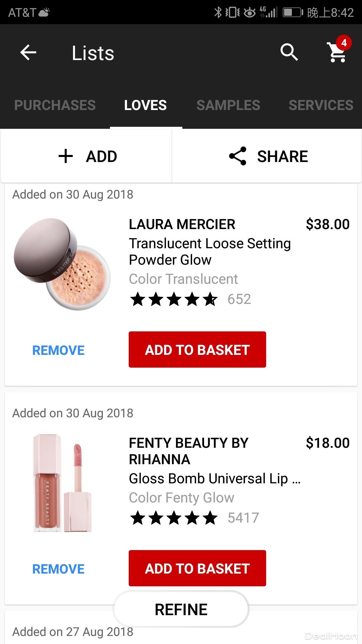362x644 pixels.
Task: View Fenty Gloss Bomb product thumbnail
Action: [62, 483]
